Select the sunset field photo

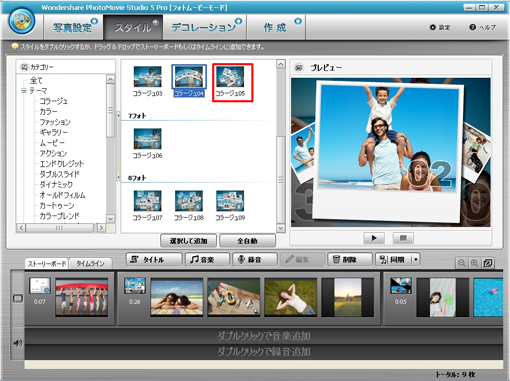[x=348, y=298]
